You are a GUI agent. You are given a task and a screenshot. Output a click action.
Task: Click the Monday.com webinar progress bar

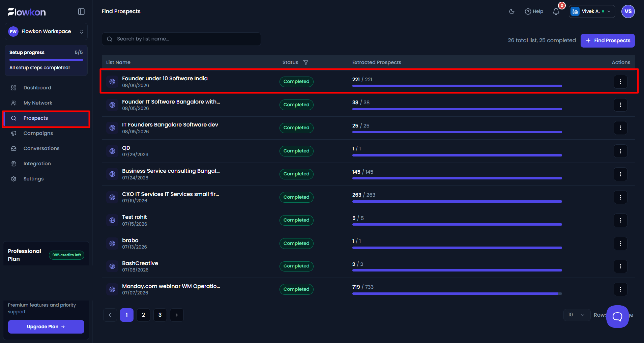click(x=457, y=294)
